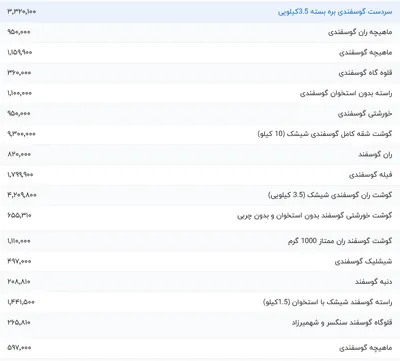The height and width of the screenshot is (361, 400).
Task: Select the price in the خورشتی گوسفندی row
Action: coord(19,113)
